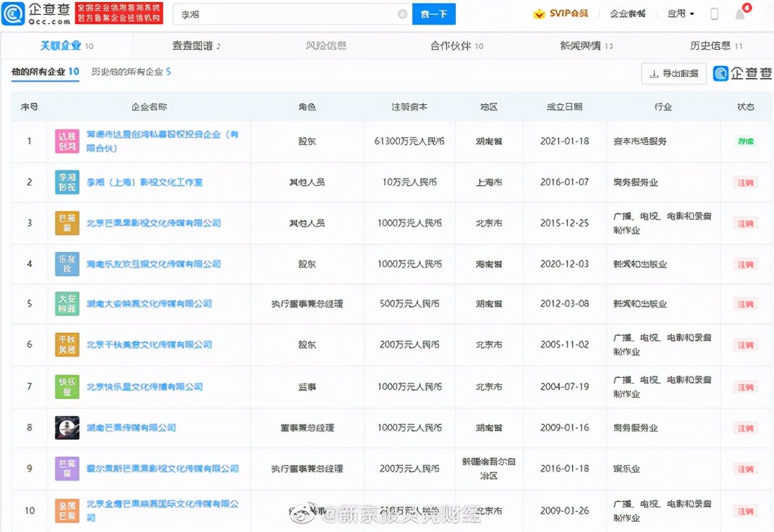Click the company logo thumbnail in row 3
The width and height of the screenshot is (774, 532).
coord(67,222)
